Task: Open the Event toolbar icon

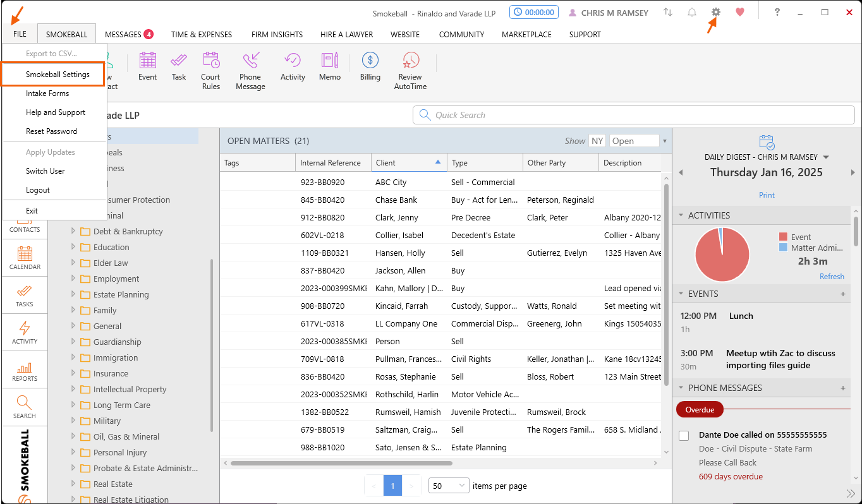Action: [147, 66]
